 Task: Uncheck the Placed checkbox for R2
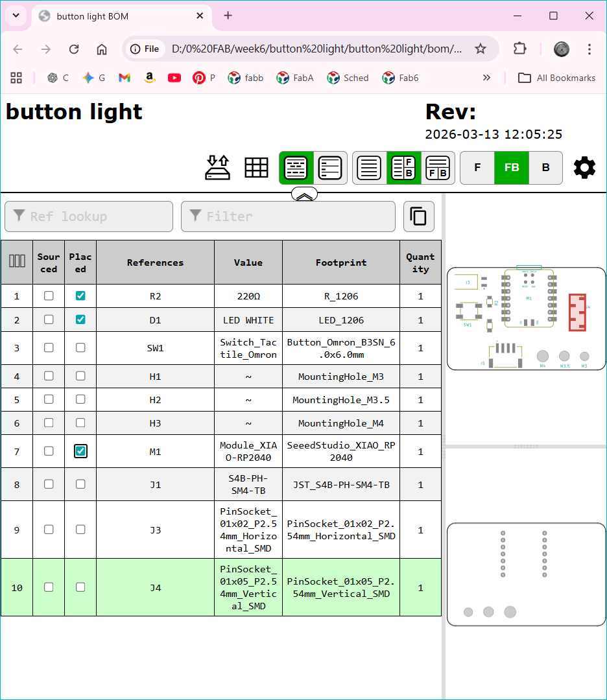pos(80,296)
